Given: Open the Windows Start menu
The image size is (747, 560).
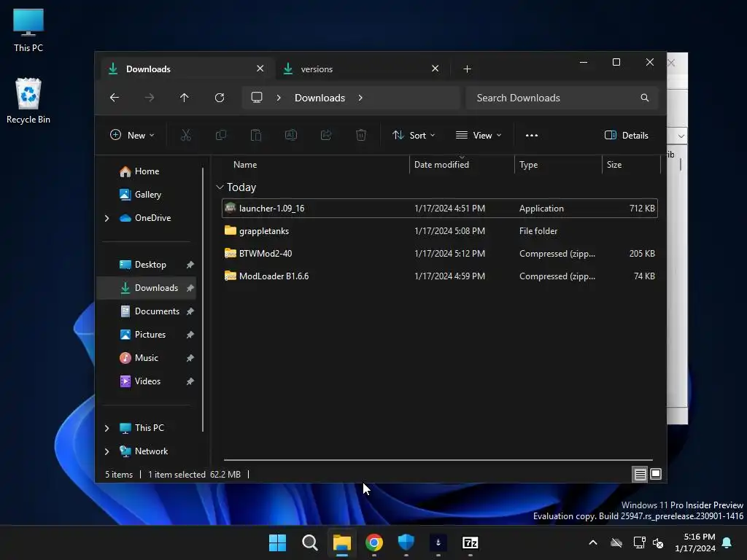Looking at the screenshot, I should click(277, 542).
